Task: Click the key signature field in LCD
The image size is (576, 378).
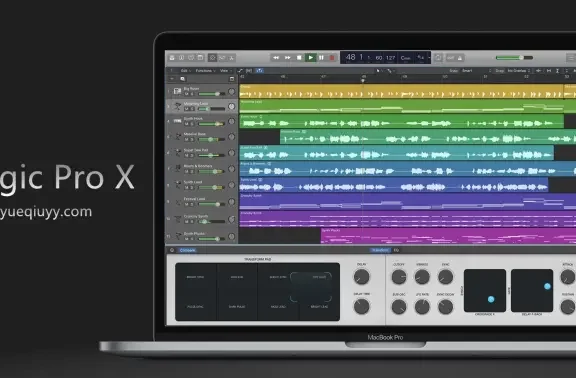Action: click(406, 58)
